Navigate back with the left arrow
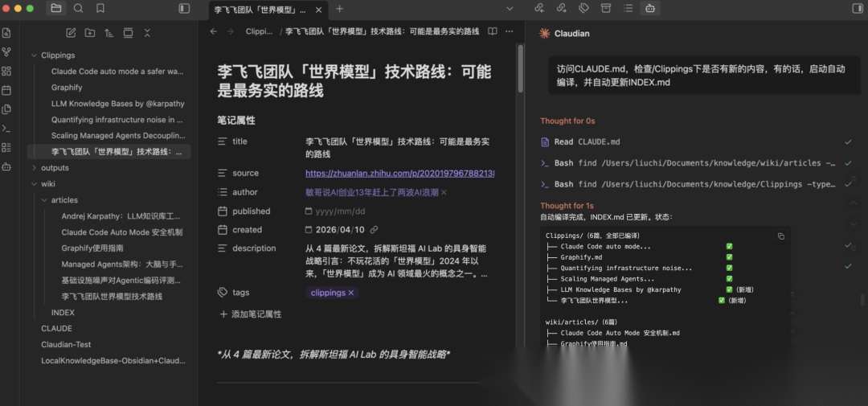Screen dimensions: 868x406 click(214, 31)
